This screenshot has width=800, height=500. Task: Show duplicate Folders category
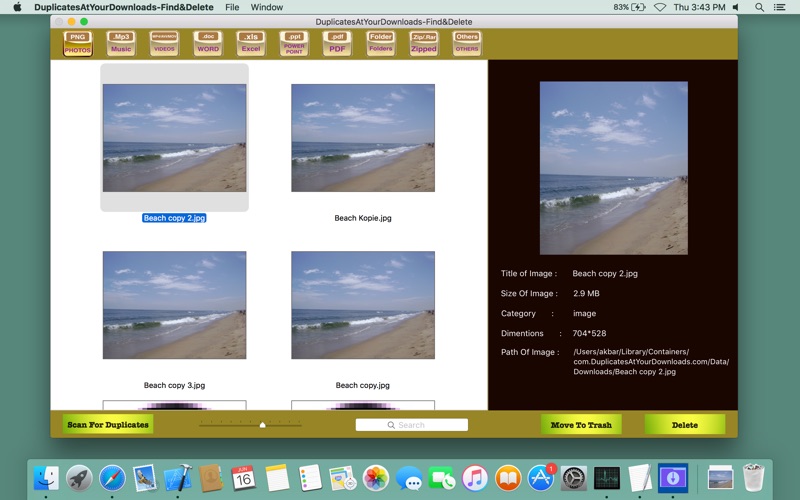coord(381,43)
